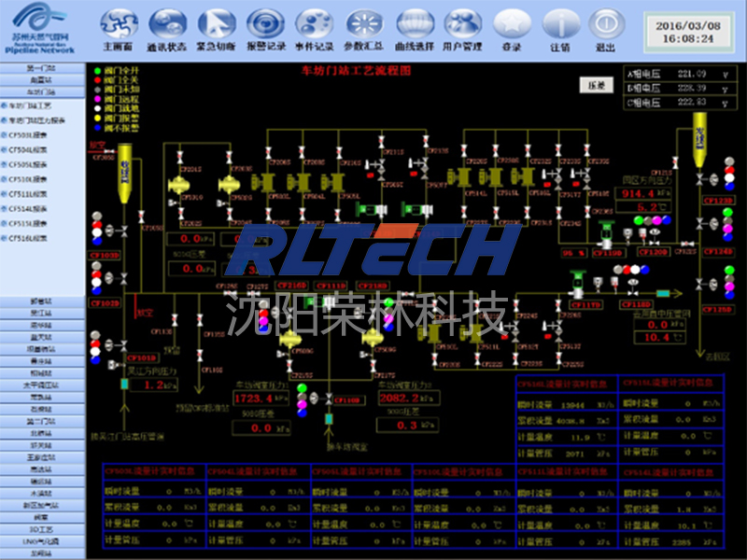
Task: Click the 登录 login star icon
Action: tap(512, 24)
